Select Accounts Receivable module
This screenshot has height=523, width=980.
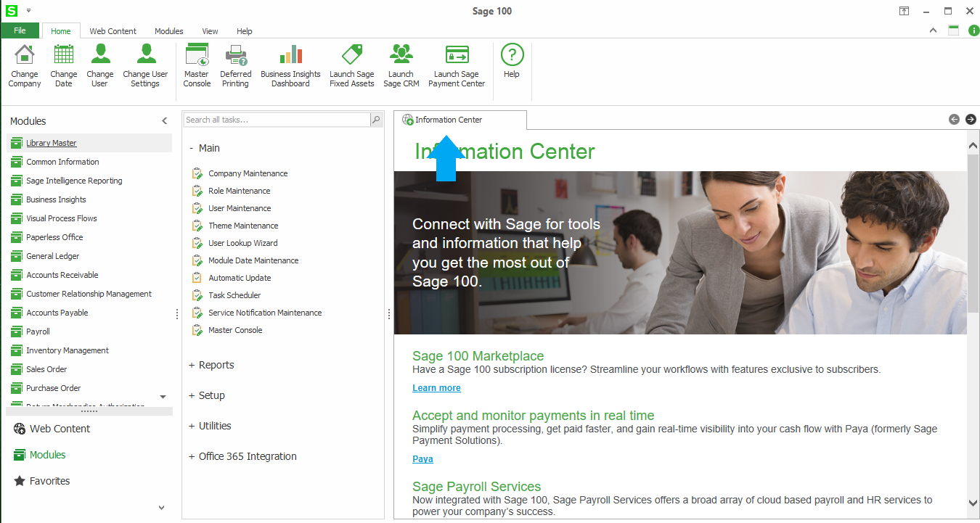(62, 275)
